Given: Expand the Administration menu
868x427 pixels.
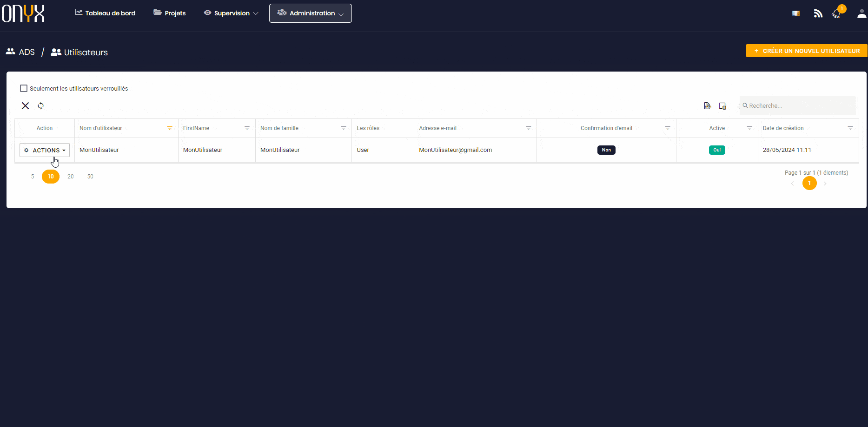Looking at the screenshot, I should pyautogui.click(x=310, y=13).
